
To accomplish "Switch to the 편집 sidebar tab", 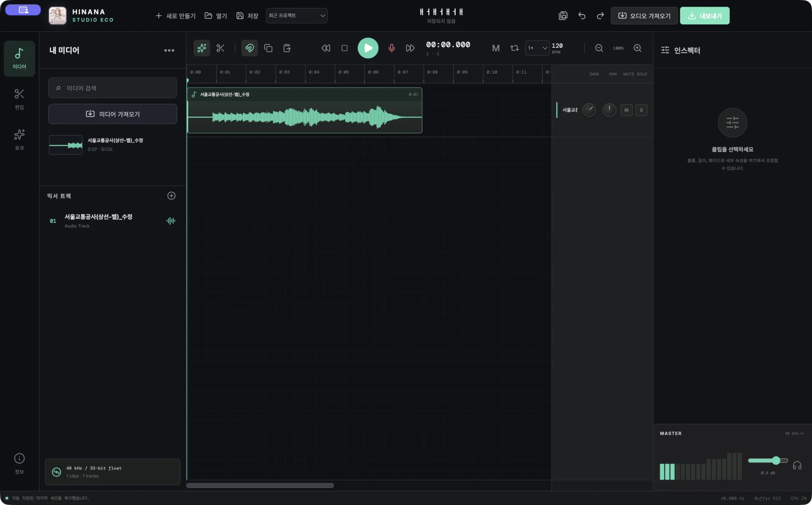I will (19, 99).
